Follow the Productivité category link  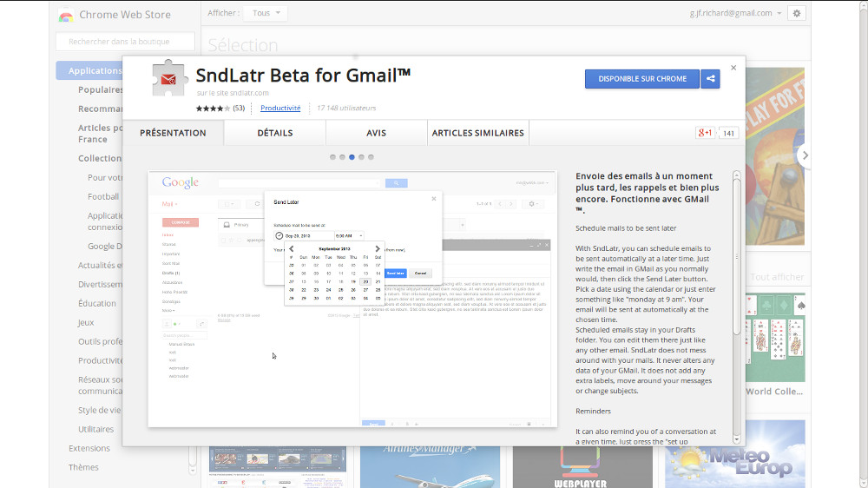click(x=280, y=109)
